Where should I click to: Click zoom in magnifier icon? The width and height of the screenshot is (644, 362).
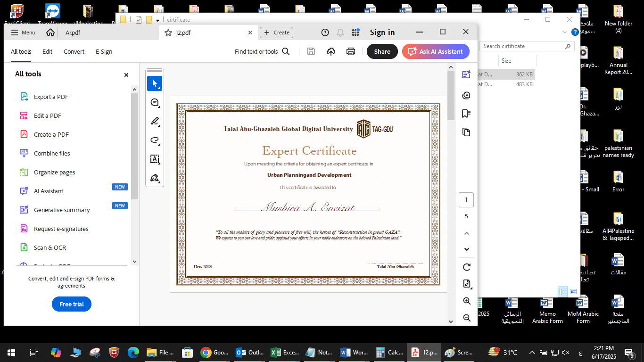(466, 301)
